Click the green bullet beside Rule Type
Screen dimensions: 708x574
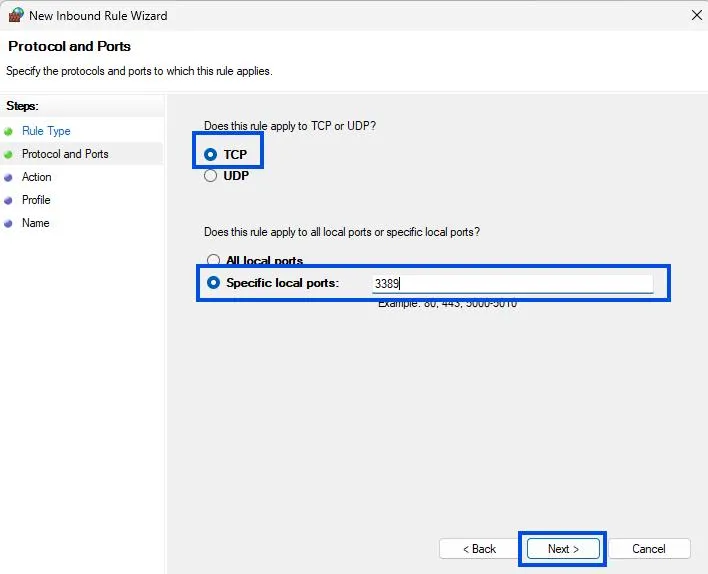click(x=9, y=131)
